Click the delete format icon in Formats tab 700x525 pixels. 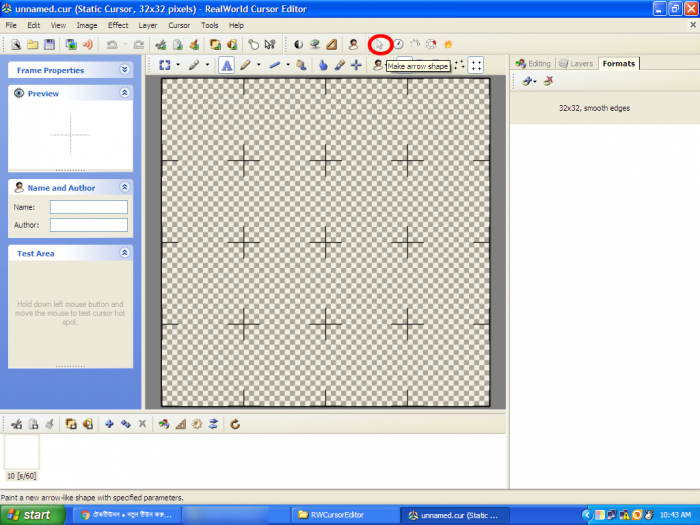[548, 81]
